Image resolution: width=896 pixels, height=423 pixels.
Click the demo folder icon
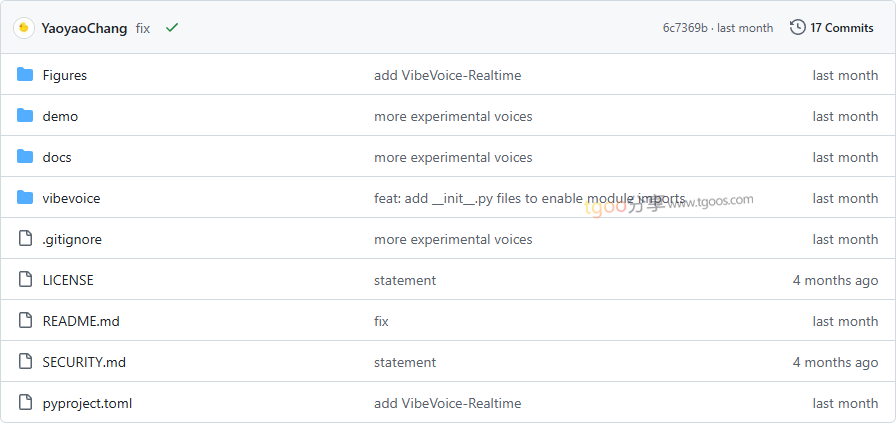(25, 116)
